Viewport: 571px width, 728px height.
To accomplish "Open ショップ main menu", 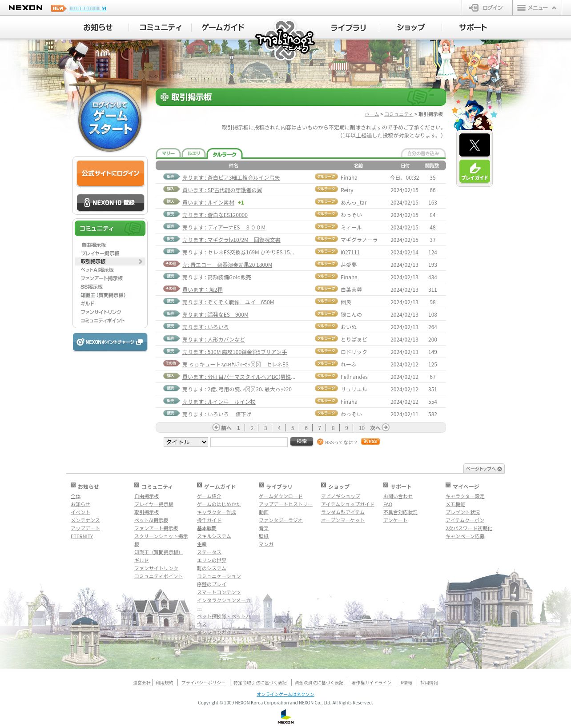I will 410,28.
